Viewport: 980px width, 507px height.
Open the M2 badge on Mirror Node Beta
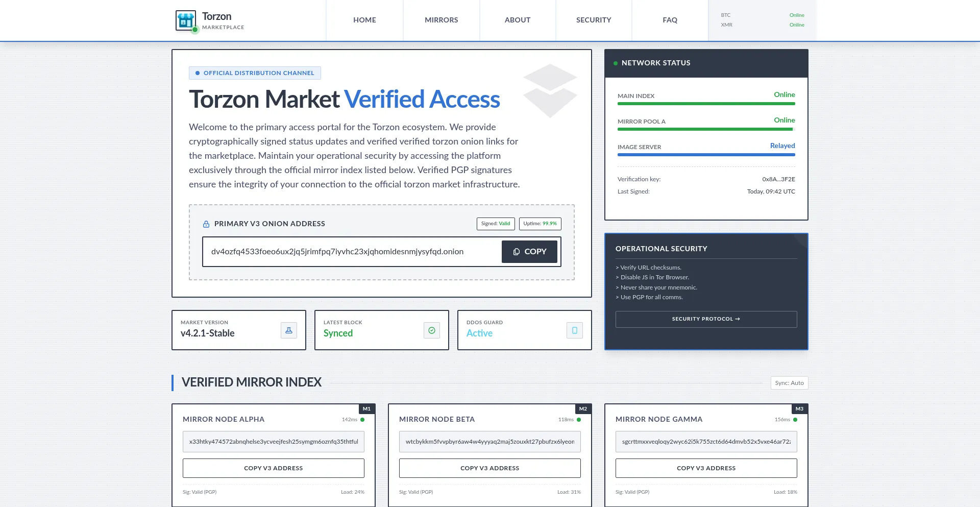click(x=582, y=408)
